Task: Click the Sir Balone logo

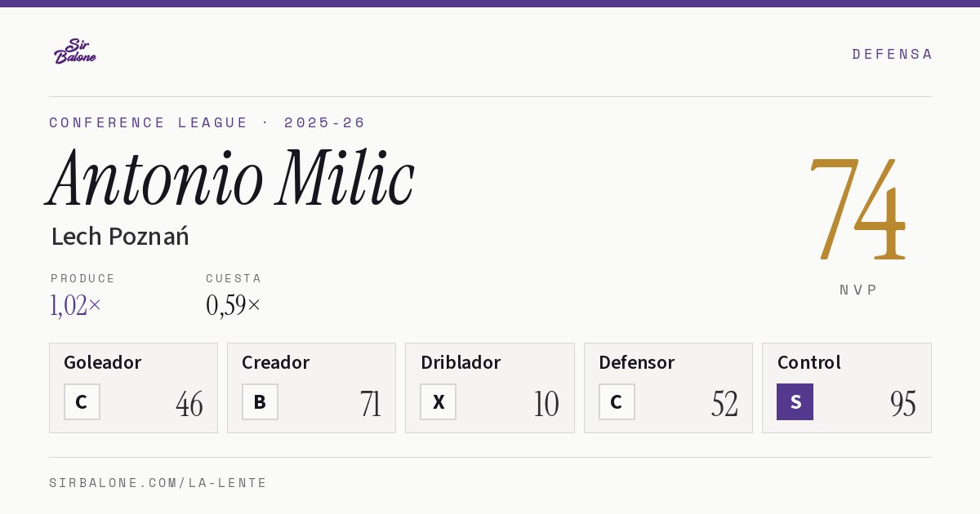Action: pyautogui.click(x=75, y=51)
